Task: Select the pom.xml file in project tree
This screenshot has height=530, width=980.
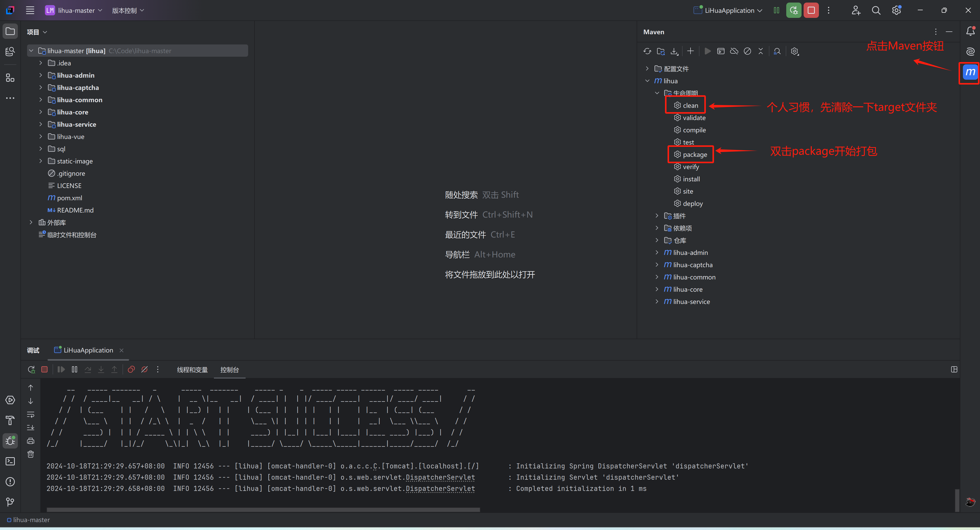Action: pyautogui.click(x=69, y=198)
